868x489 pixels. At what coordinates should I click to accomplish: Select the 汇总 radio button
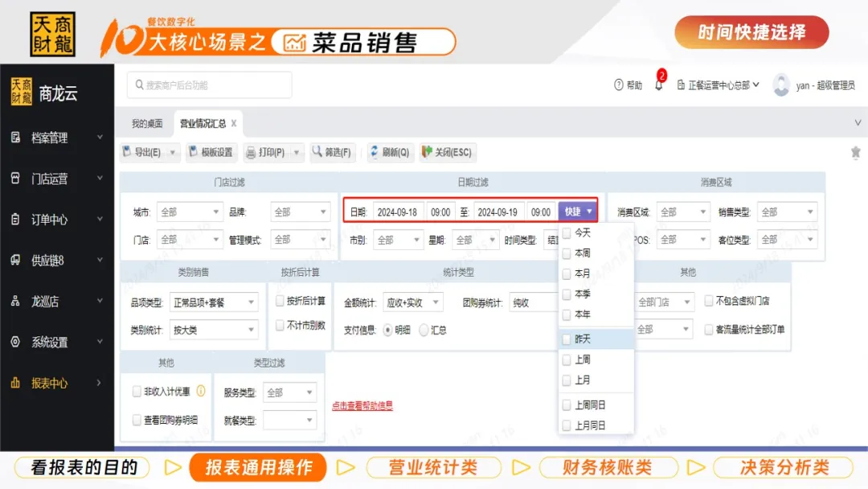[424, 330]
